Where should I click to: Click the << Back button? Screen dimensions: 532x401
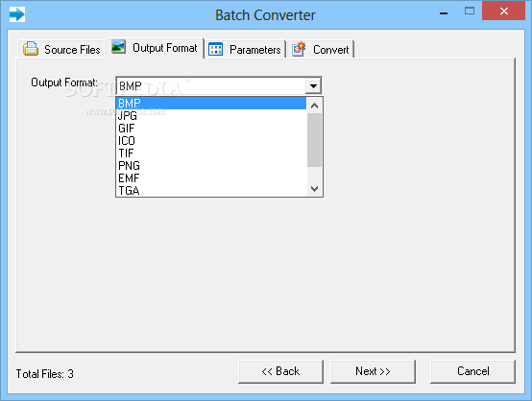[280, 371]
